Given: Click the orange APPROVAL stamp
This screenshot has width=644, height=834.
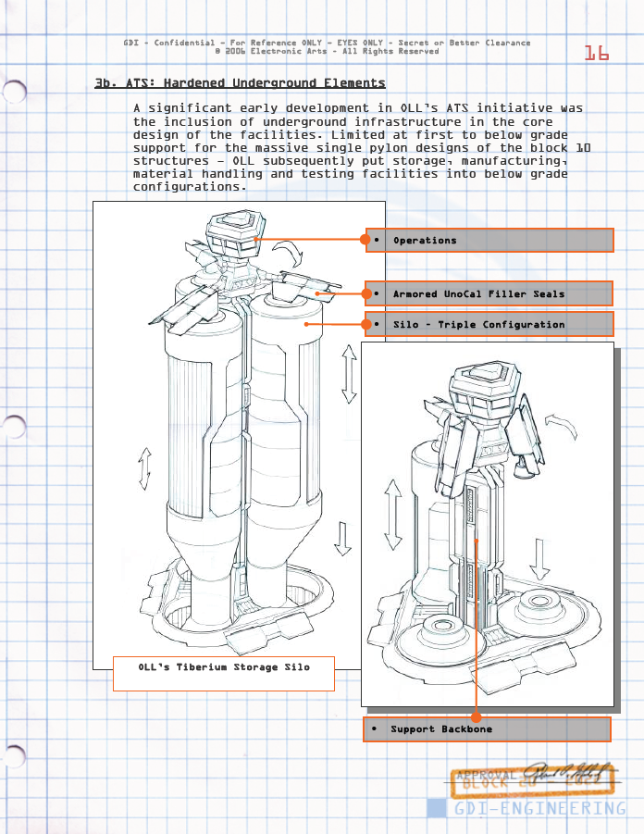Looking at the screenshot, I should coord(533,781).
